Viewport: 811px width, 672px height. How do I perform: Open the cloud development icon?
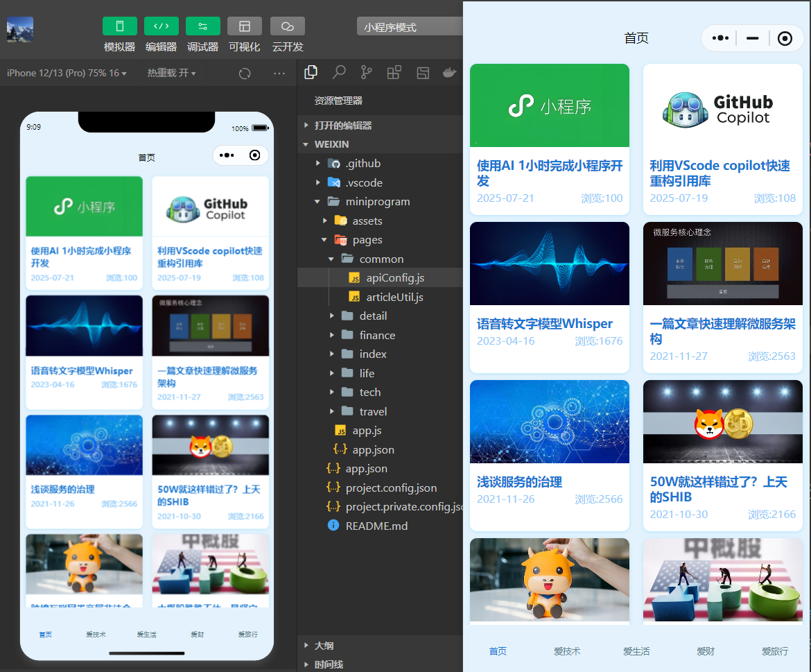(287, 26)
